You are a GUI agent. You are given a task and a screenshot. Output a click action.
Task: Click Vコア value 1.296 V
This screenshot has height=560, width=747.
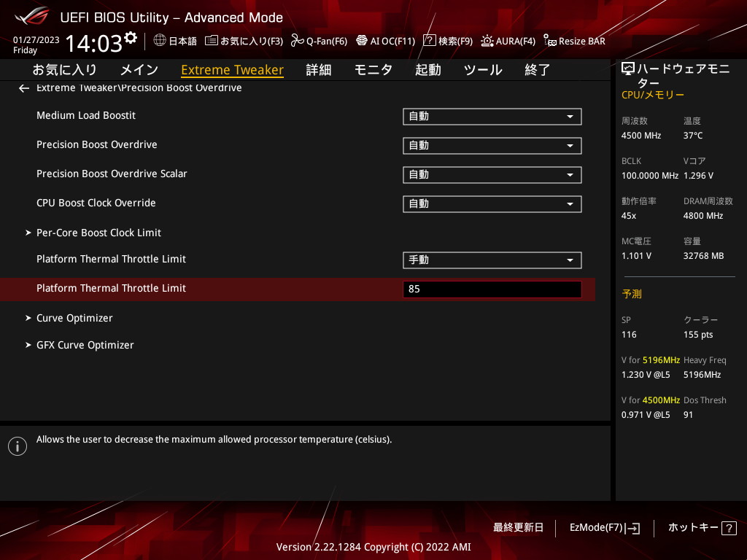[x=698, y=176]
